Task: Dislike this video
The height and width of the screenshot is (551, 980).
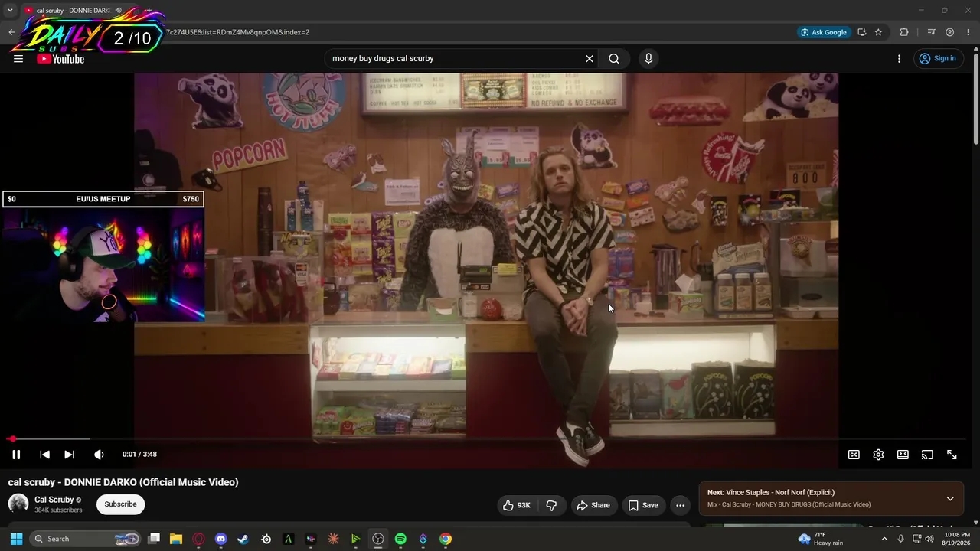Action: pyautogui.click(x=551, y=505)
